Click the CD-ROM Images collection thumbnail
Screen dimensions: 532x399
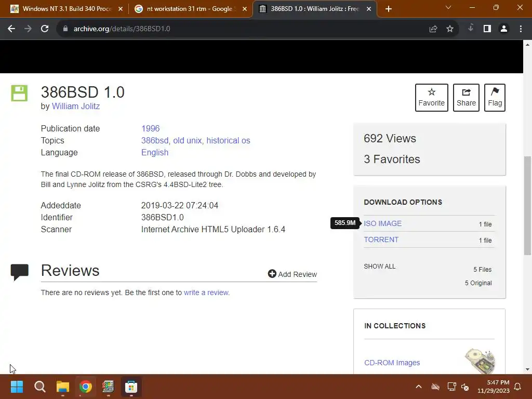(480, 361)
